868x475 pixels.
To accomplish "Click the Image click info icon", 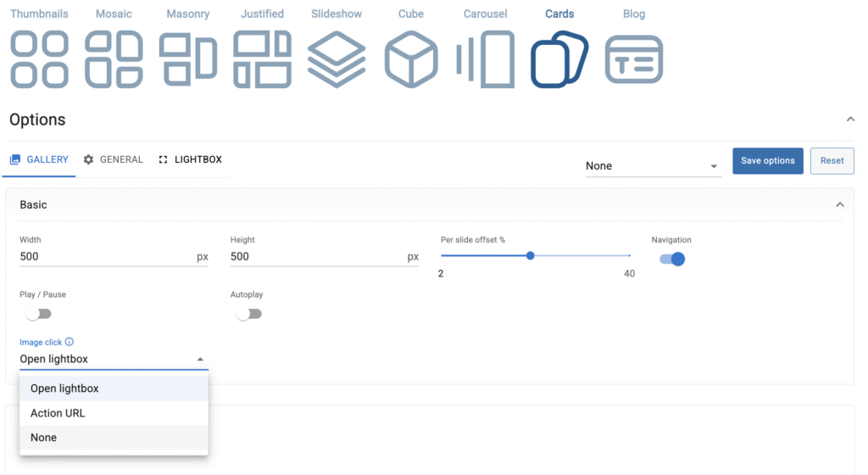I will 70,342.
